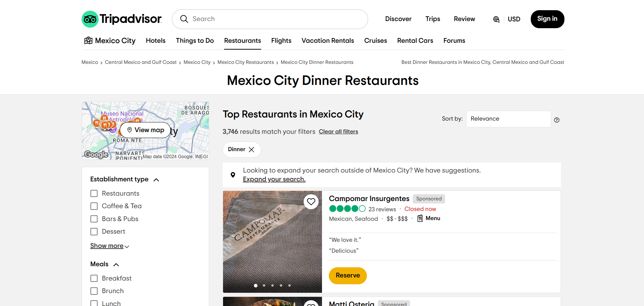Click the location pin icon in suggestion banner
This screenshot has width=644, height=306.
click(x=233, y=175)
